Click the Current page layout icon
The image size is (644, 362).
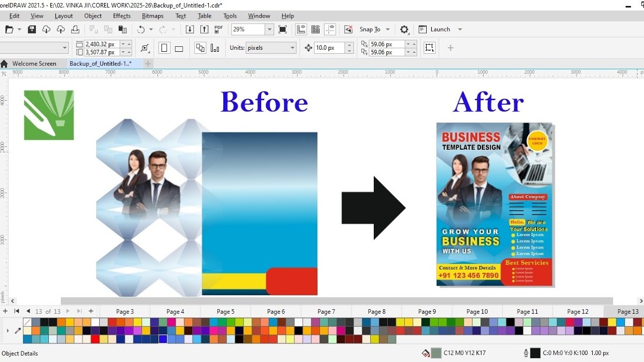(215, 48)
